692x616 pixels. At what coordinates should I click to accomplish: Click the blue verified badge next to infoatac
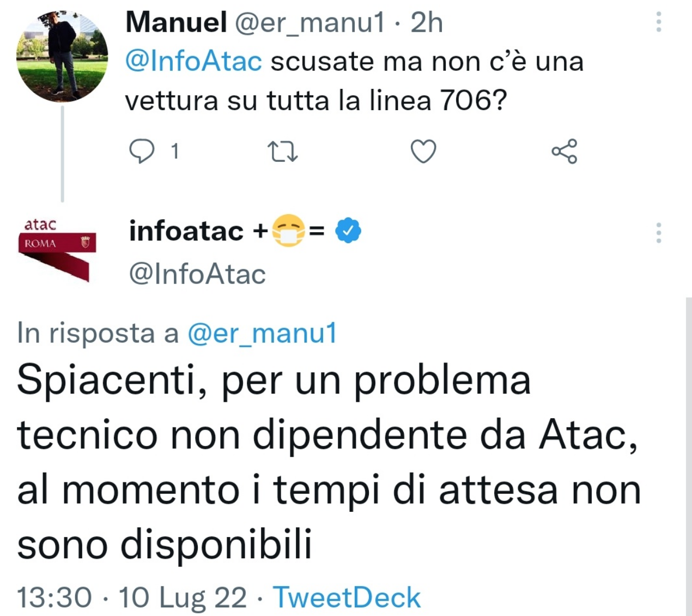348,231
